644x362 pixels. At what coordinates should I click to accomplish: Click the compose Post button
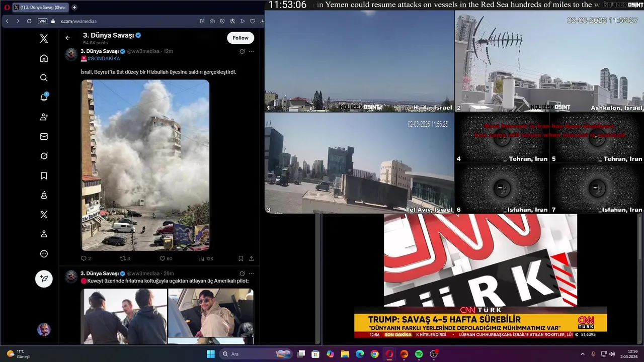tap(44, 279)
